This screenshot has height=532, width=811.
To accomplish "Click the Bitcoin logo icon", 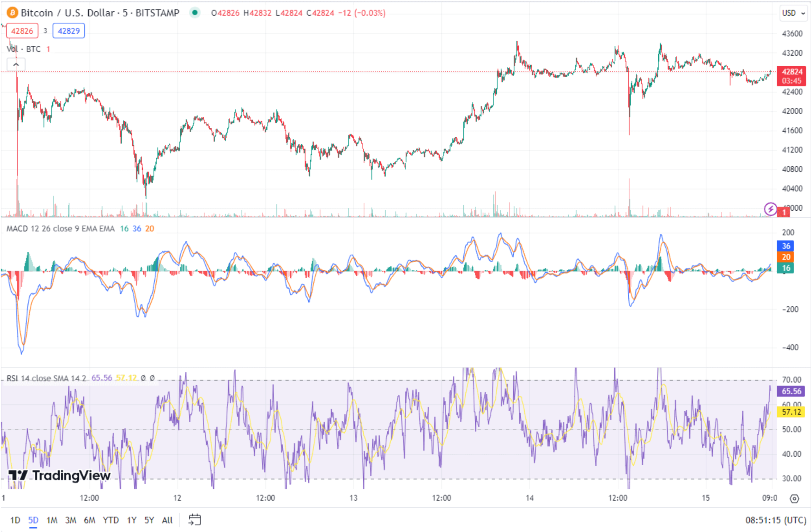I will pos(12,13).
